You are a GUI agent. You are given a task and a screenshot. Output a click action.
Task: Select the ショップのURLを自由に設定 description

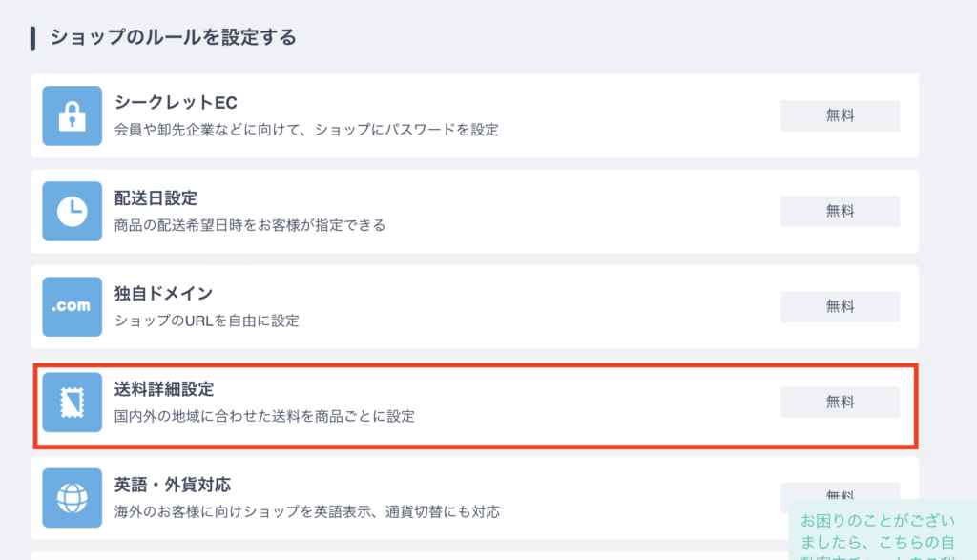207,321
